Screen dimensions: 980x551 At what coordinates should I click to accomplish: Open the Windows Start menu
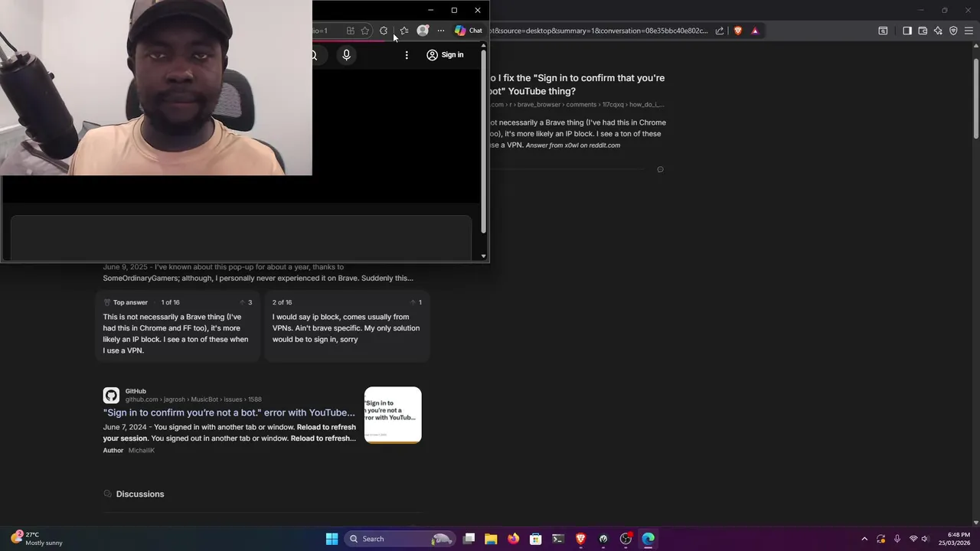tap(332, 539)
